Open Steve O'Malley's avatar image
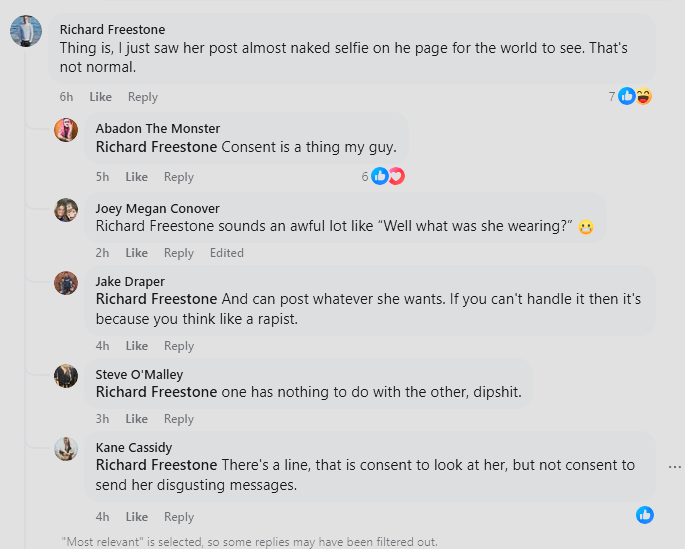This screenshot has width=685, height=549. click(66, 376)
